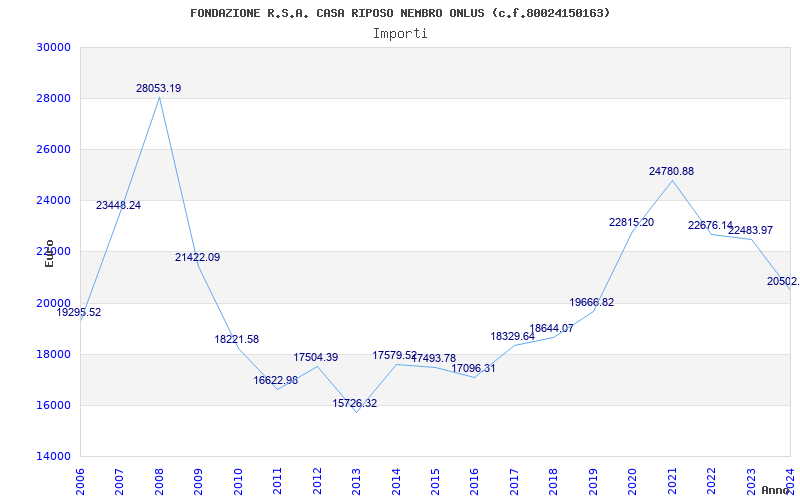The height and width of the screenshot is (500, 800).
Task: Click the 2007 x-axis year label
Action: point(119,481)
